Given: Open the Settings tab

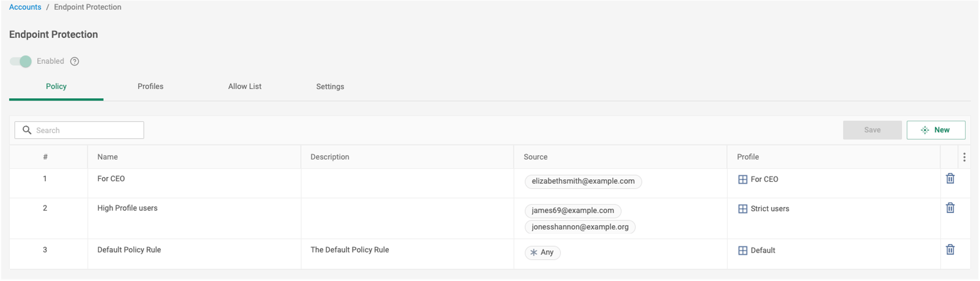Looking at the screenshot, I should point(330,87).
